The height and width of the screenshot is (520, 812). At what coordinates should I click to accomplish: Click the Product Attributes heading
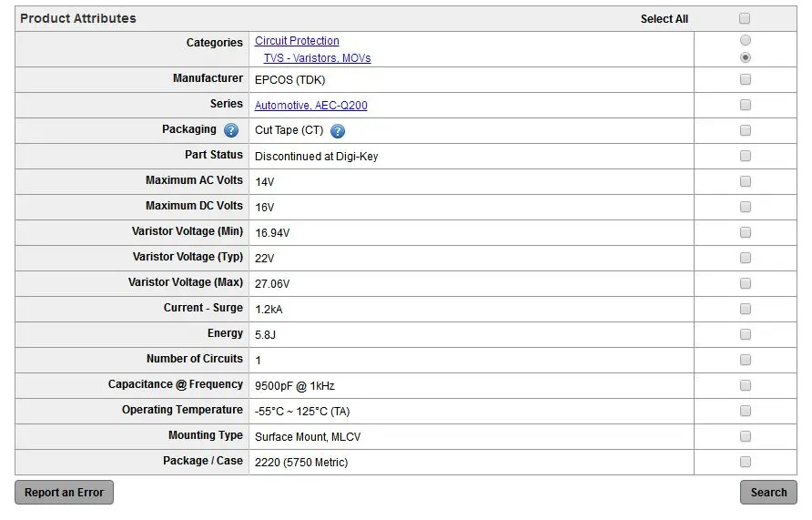(x=78, y=18)
